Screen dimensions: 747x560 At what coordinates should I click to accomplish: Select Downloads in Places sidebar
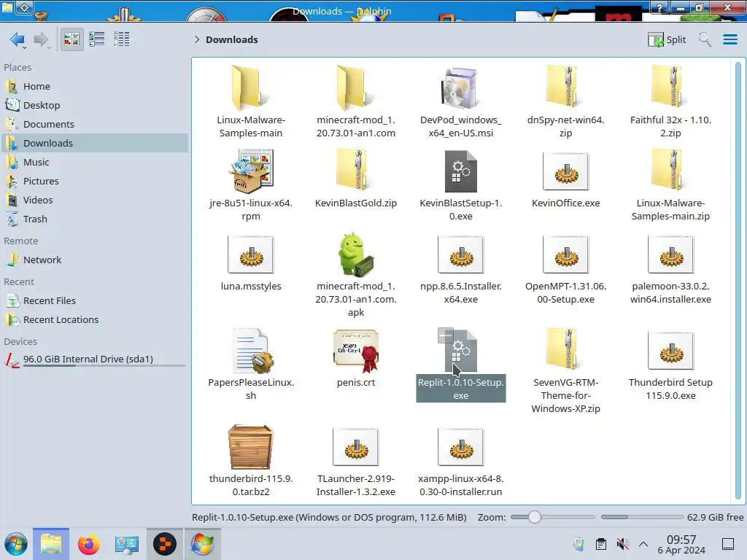[94, 143]
